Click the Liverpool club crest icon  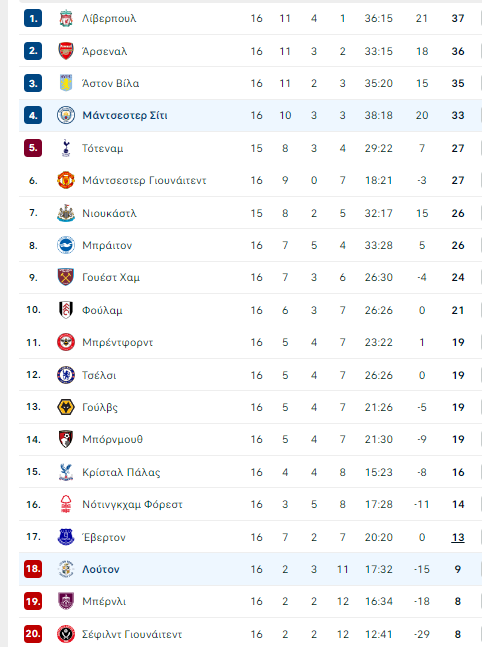(66, 19)
